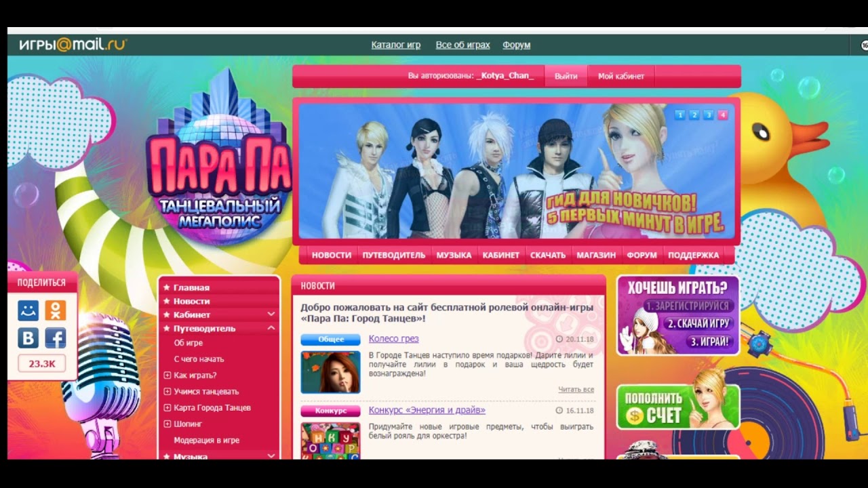Open Музыка in the main menu bar
This screenshot has height=488, width=868.
tap(454, 256)
